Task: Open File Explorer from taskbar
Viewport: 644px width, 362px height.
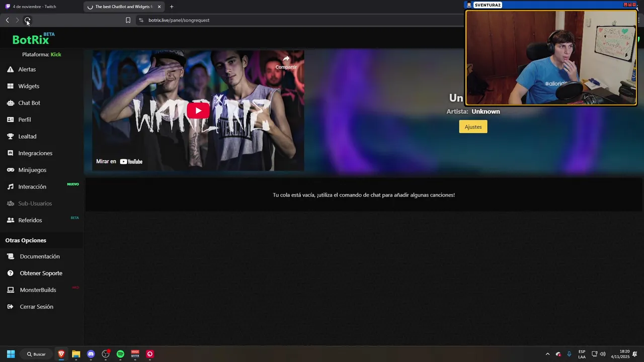Action: click(76, 354)
